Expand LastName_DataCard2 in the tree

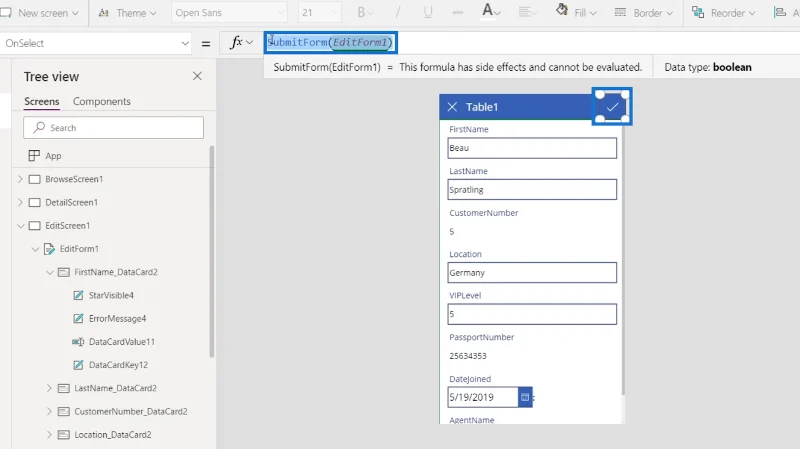(x=49, y=388)
